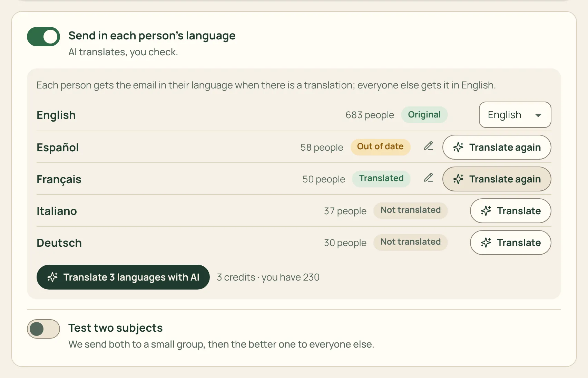Image resolution: width=588 pixels, height=378 pixels.
Task: Click Not translated badge for Italiano
Action: pyautogui.click(x=410, y=210)
